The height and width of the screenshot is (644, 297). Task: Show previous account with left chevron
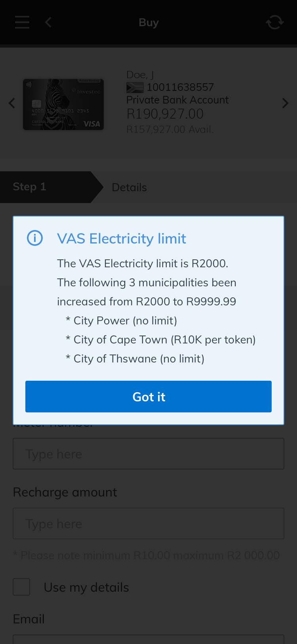12,103
